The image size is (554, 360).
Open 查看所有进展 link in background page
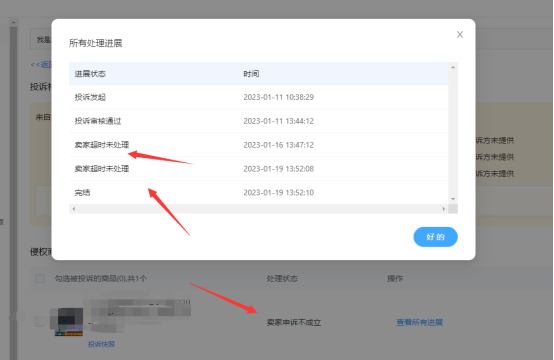coord(419,322)
